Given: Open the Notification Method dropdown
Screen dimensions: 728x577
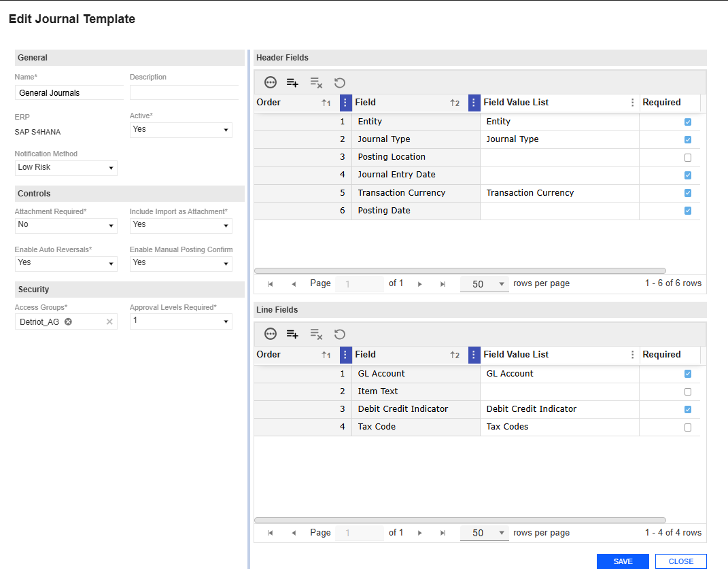Looking at the screenshot, I should click(66, 168).
